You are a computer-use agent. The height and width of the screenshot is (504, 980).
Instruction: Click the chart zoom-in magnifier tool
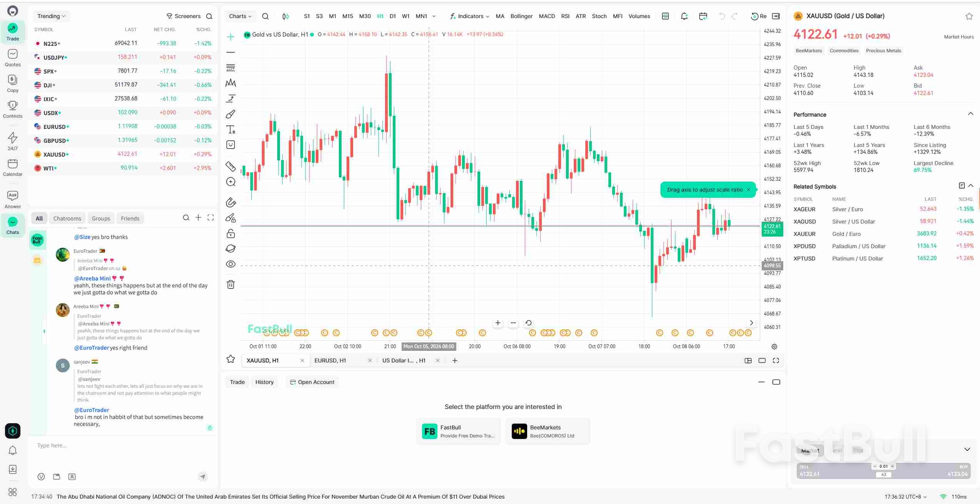(231, 182)
